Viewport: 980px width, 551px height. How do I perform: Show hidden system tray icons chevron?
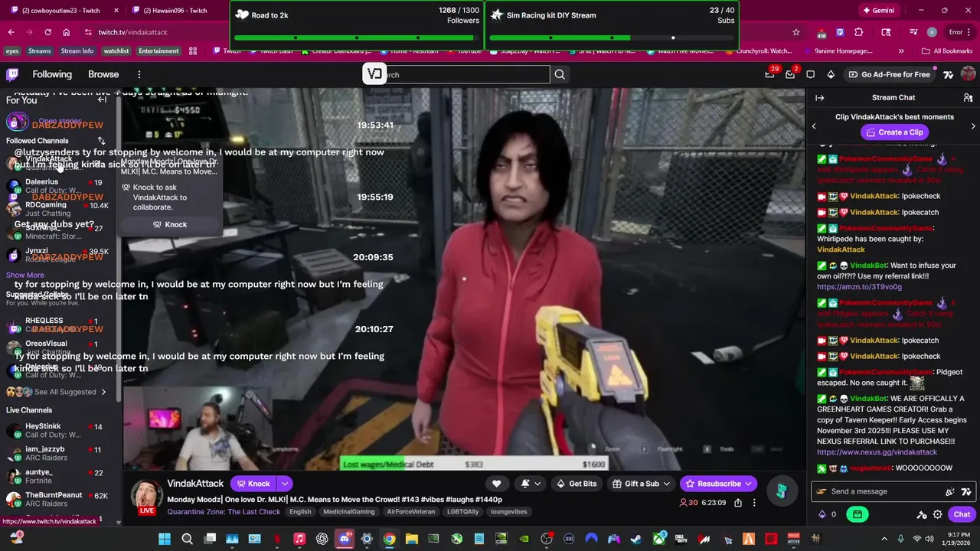[x=884, y=539]
